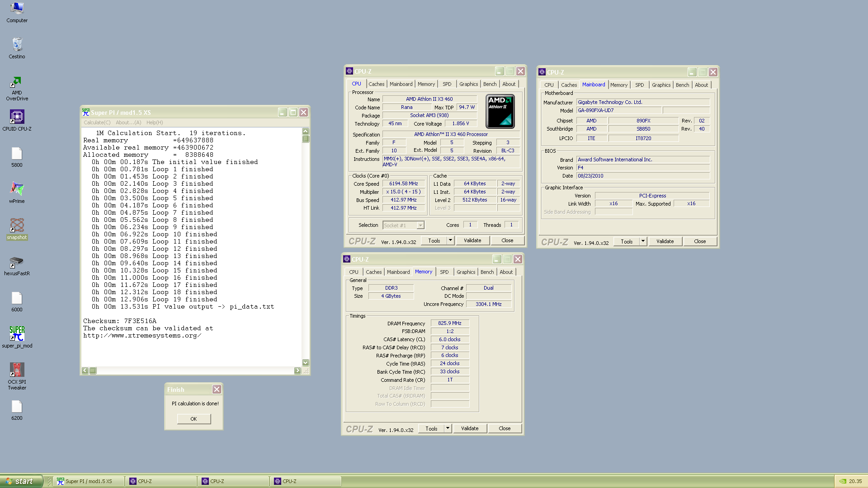
Task: Open the Cestino recycle bin icon
Action: [17, 48]
